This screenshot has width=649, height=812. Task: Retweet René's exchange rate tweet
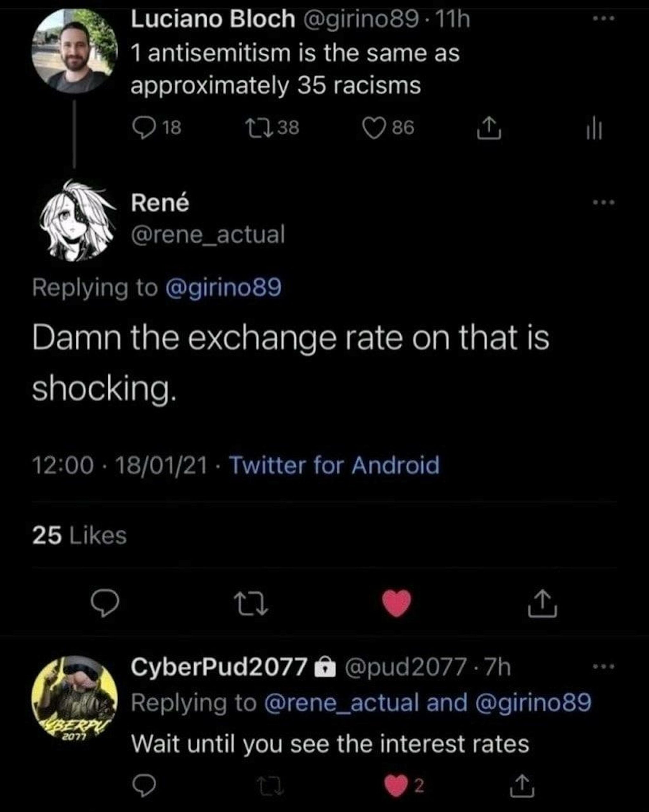(251, 603)
